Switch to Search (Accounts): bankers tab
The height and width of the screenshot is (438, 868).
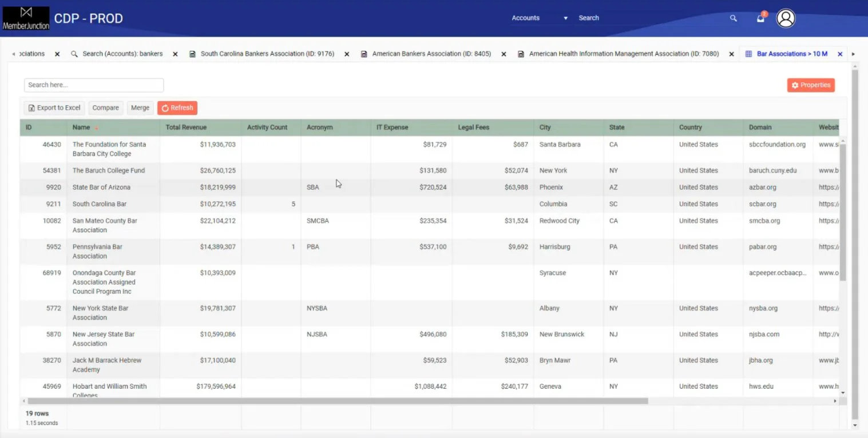[x=122, y=54]
